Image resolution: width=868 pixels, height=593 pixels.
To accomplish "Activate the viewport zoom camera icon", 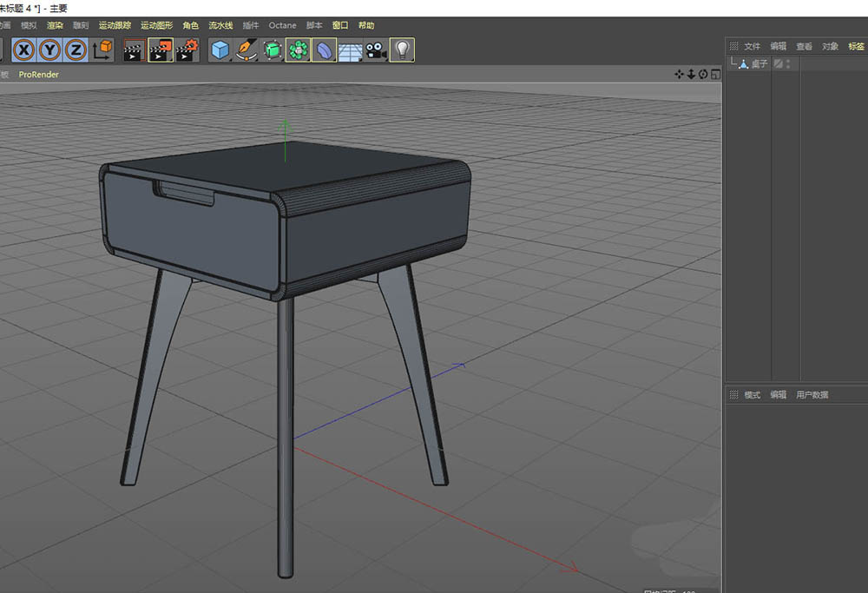I will tap(691, 74).
